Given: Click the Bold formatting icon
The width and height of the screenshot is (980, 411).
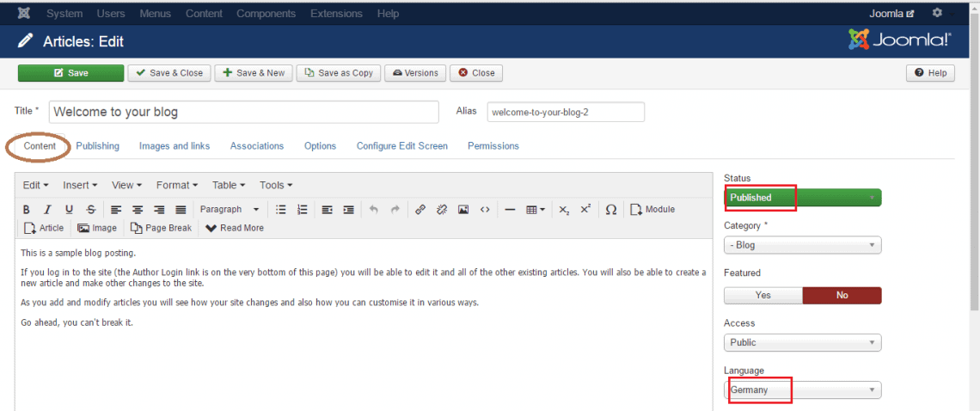Looking at the screenshot, I should pos(27,210).
